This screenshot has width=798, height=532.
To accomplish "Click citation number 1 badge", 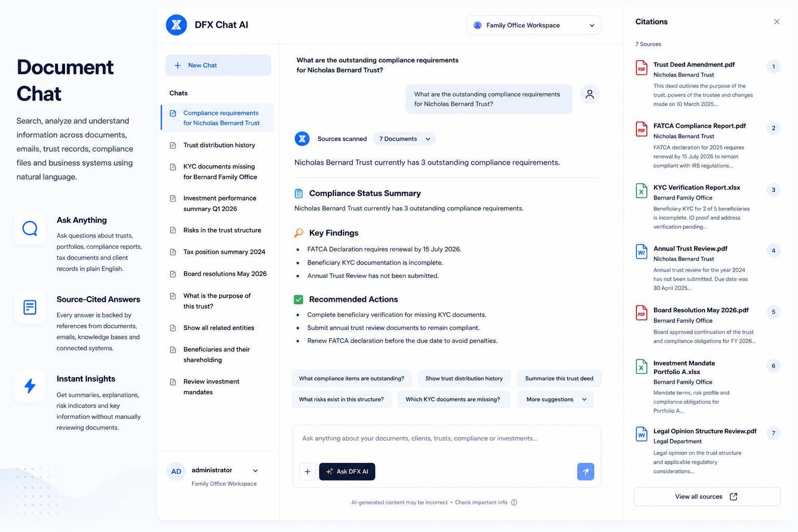I will click(x=774, y=66).
